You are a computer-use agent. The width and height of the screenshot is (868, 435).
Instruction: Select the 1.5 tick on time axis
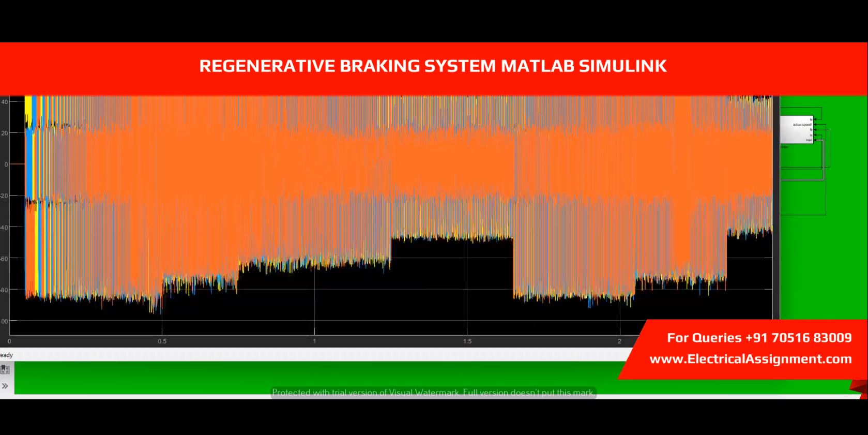pyautogui.click(x=467, y=341)
